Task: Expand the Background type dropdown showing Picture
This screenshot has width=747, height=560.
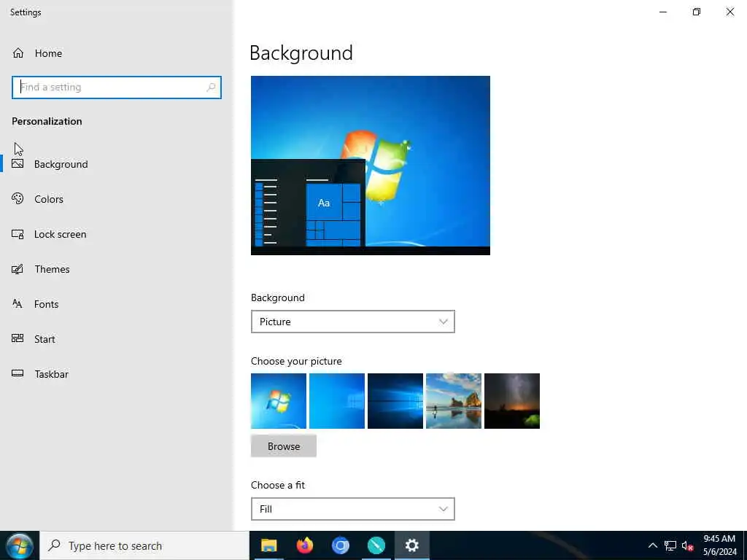Action: pos(353,322)
